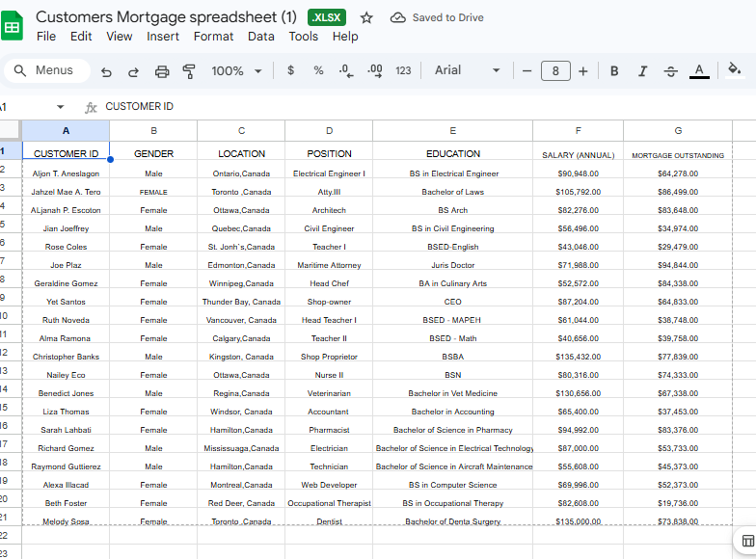Open the table side panel icon
The image size is (756, 559).
748,541
